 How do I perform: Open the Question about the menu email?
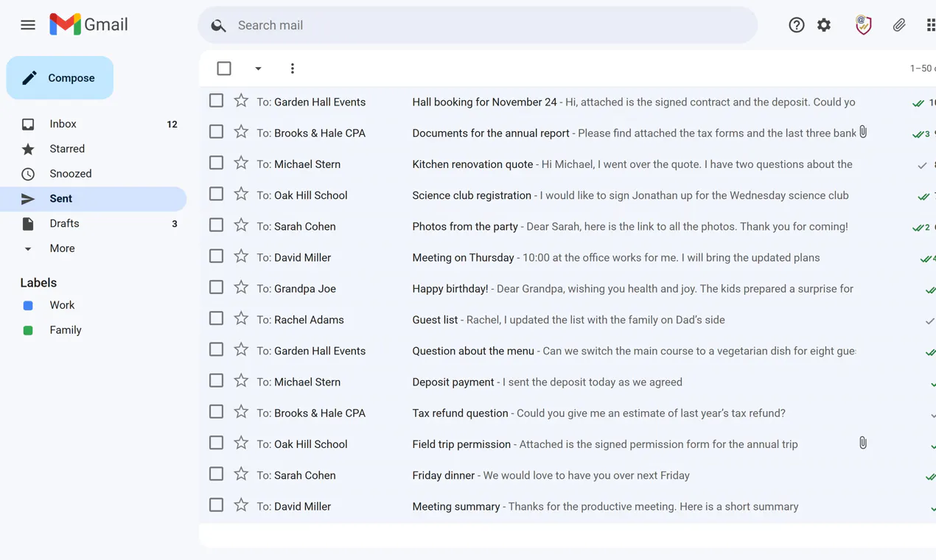tap(567, 351)
